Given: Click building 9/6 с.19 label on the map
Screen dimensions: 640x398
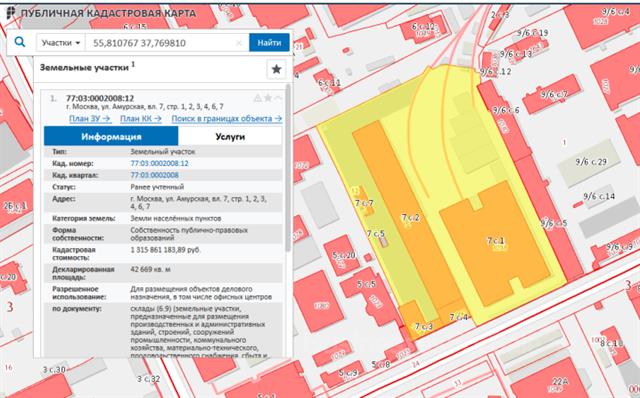Looking at the screenshot, I should [532, 33].
